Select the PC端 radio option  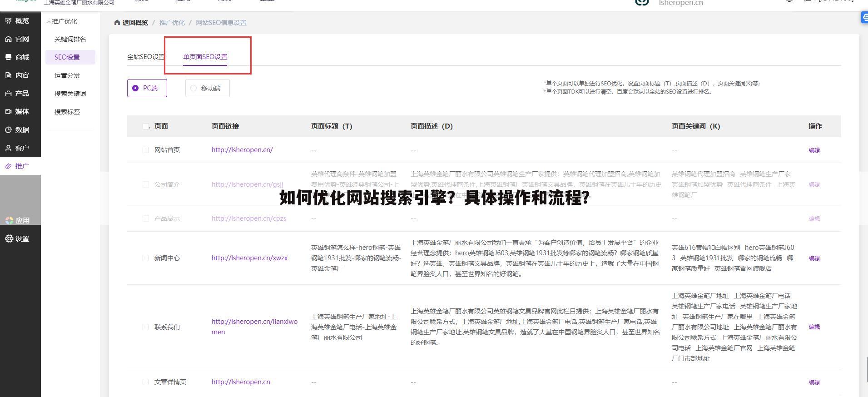pyautogui.click(x=147, y=88)
